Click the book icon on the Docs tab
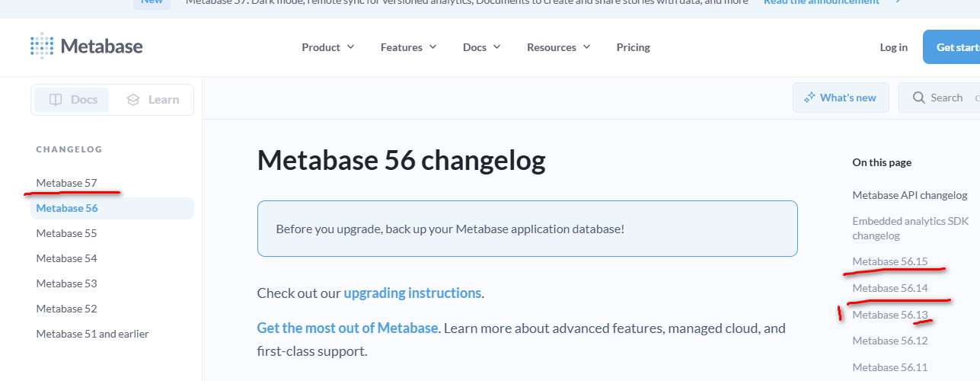The width and height of the screenshot is (980, 381). click(56, 100)
